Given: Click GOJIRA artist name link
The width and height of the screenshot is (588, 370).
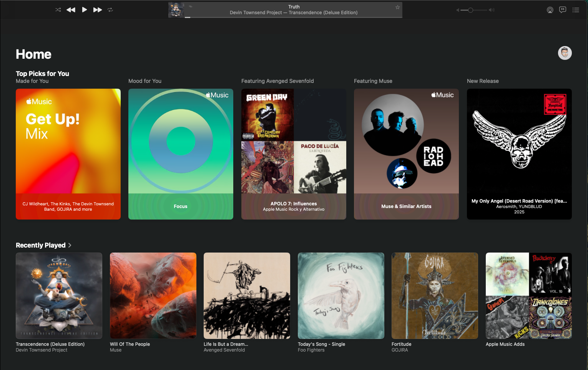Looking at the screenshot, I should tap(400, 350).
